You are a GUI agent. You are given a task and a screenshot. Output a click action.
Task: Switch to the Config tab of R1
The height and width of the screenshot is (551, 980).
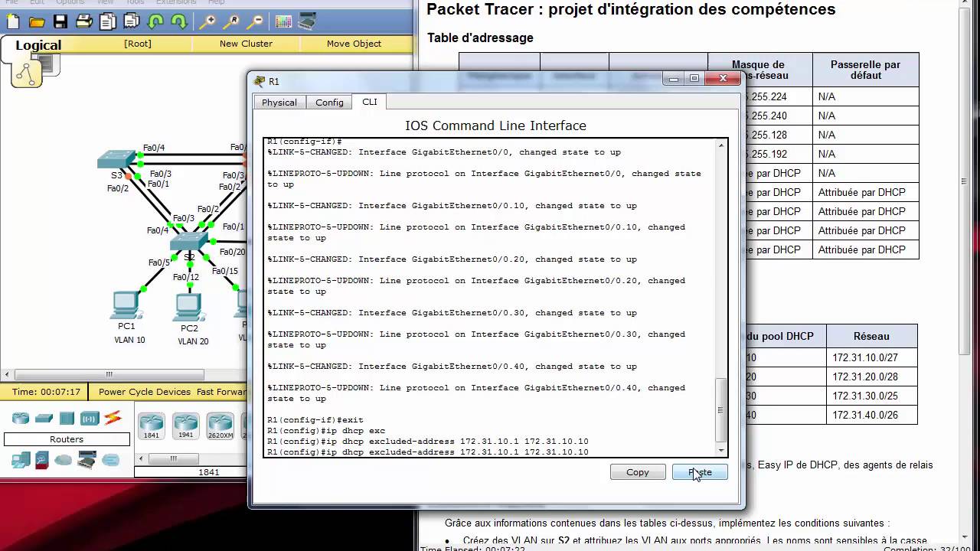coord(329,103)
